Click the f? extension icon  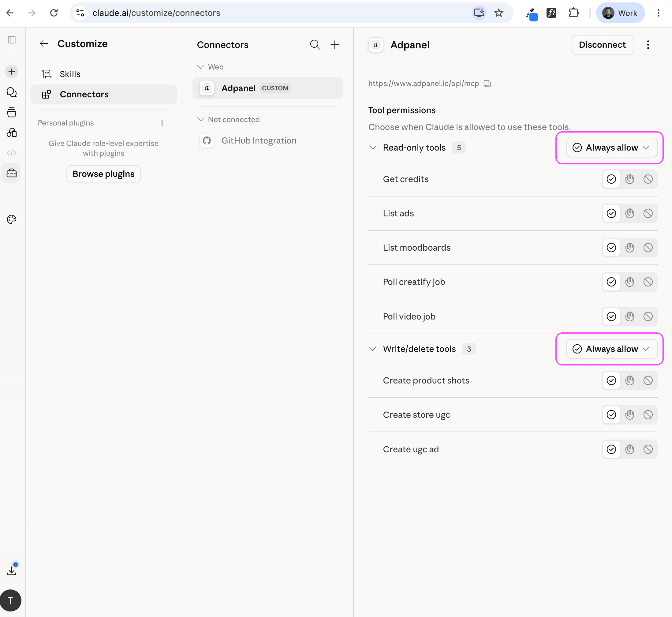coord(551,13)
